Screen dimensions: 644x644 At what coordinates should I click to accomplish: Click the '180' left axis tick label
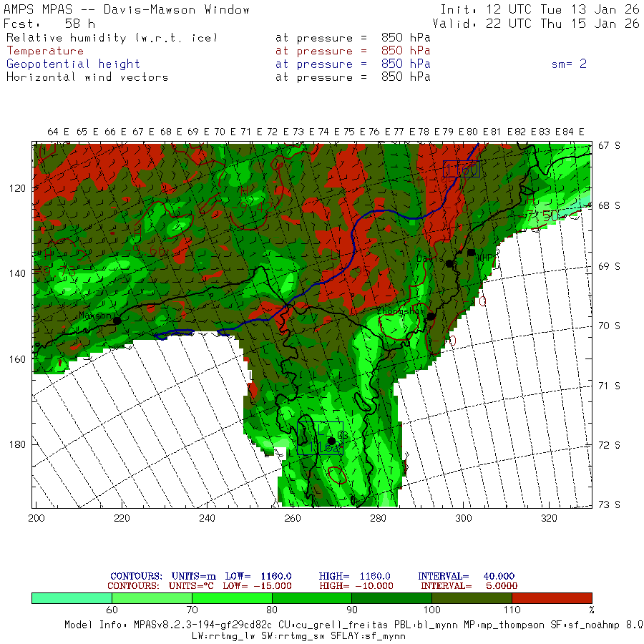(x=17, y=444)
